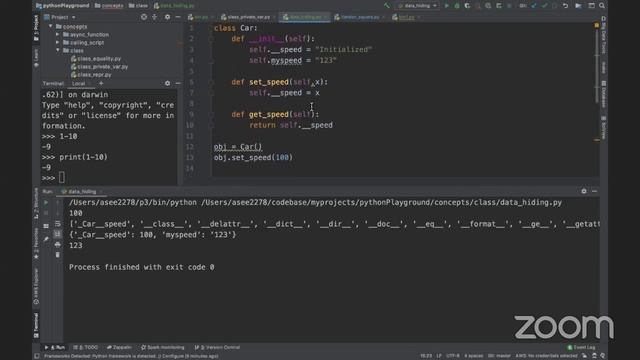Click the Build hammer icon

(387, 6)
